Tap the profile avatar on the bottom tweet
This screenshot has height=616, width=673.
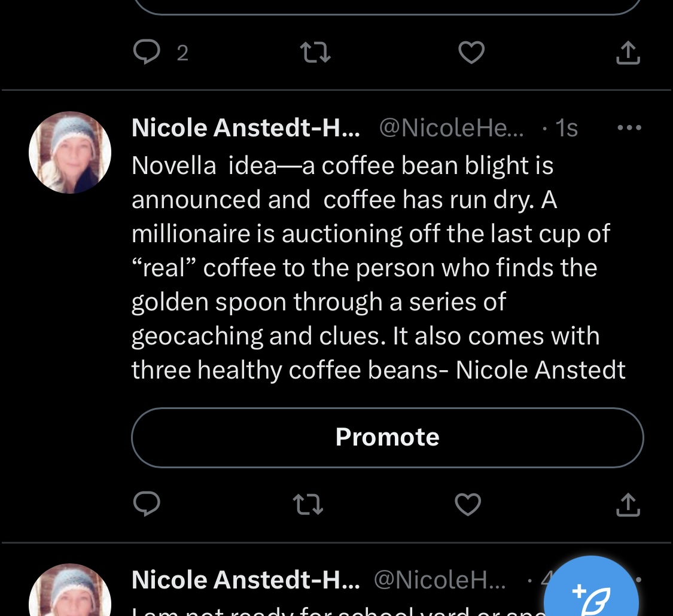70,592
